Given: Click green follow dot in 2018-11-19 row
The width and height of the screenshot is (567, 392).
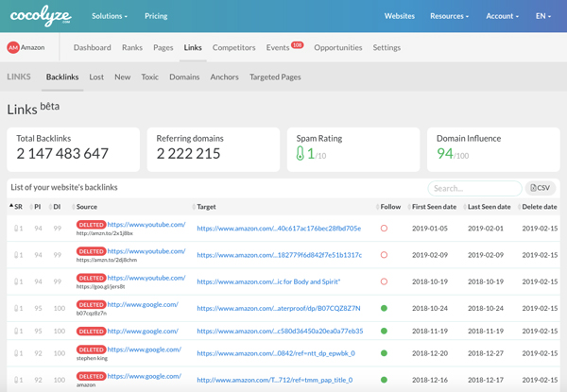Looking at the screenshot, I should pos(384,331).
